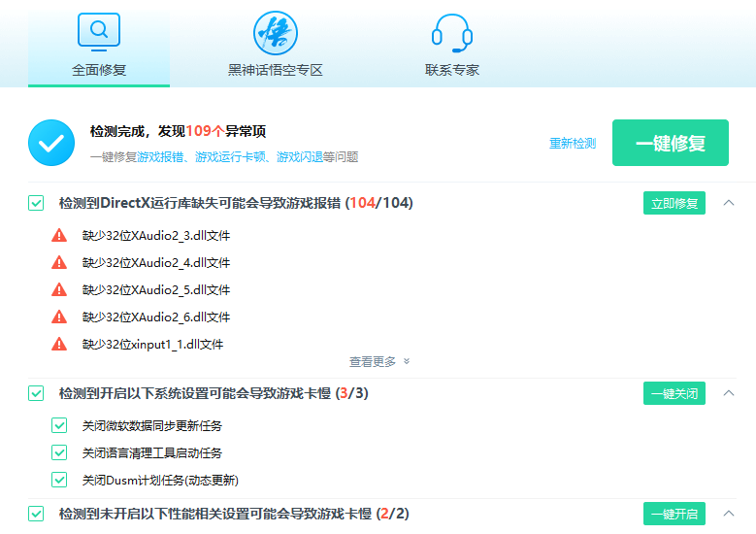Screen dimensions: 756x534
Task: Click the DirectX运行库缺失 section title
Action: (236, 203)
